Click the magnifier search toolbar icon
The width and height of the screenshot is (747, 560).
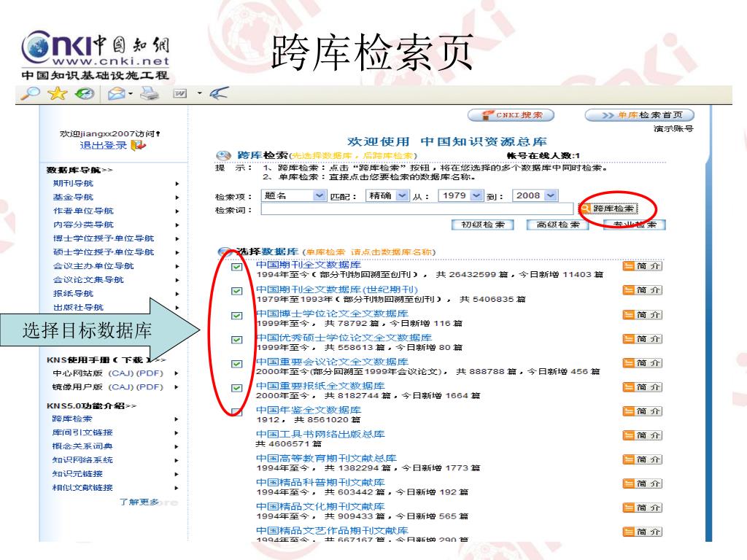tap(31, 93)
